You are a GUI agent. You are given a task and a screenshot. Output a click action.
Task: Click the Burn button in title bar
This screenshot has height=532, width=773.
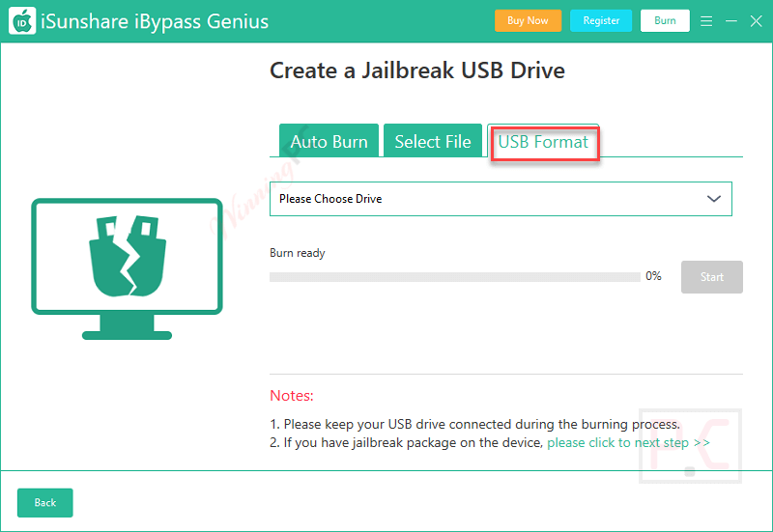tap(665, 20)
